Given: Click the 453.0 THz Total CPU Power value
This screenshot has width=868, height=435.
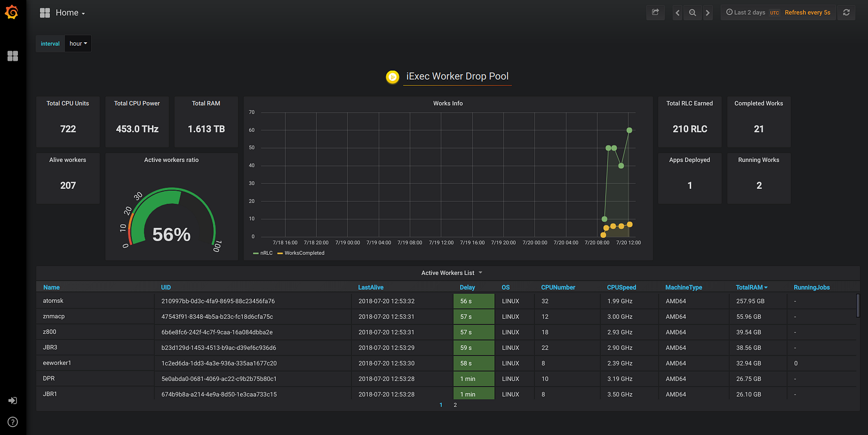Looking at the screenshot, I should (x=137, y=129).
